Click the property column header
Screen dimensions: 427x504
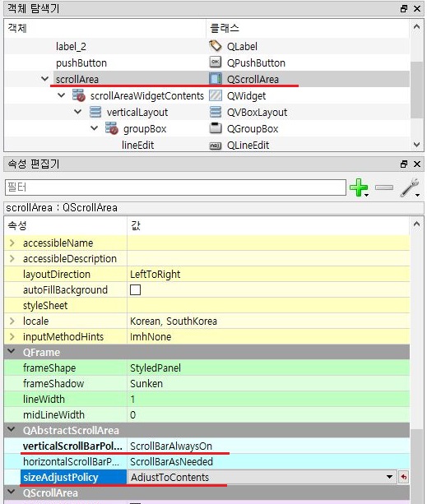pos(66,225)
